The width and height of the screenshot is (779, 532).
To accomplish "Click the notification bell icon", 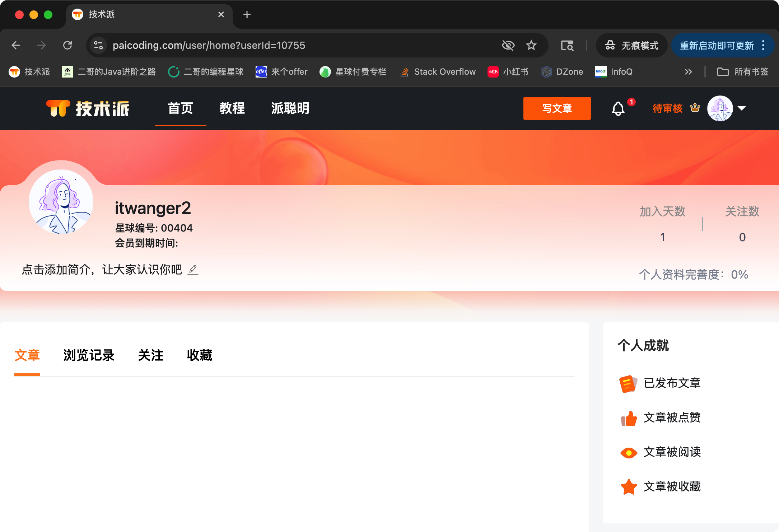I will click(618, 108).
